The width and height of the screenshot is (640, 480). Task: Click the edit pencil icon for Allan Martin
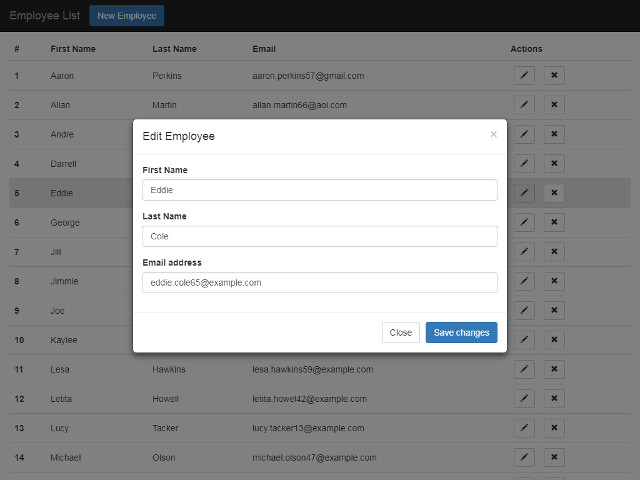click(x=524, y=104)
